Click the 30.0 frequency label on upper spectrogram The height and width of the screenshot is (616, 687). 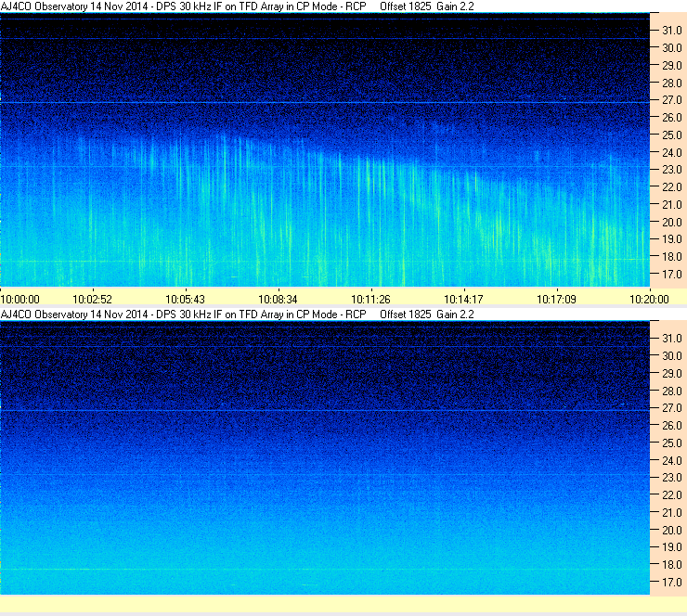click(x=672, y=47)
